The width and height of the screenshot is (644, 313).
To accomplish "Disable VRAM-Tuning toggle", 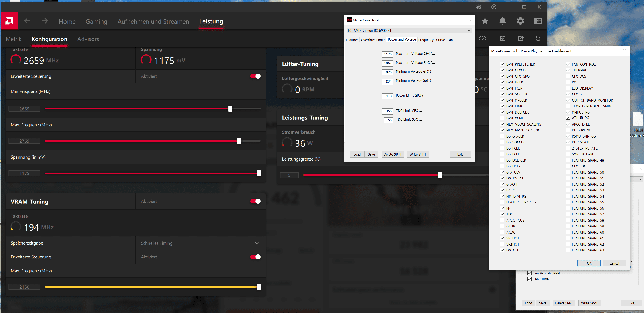I will (x=255, y=201).
